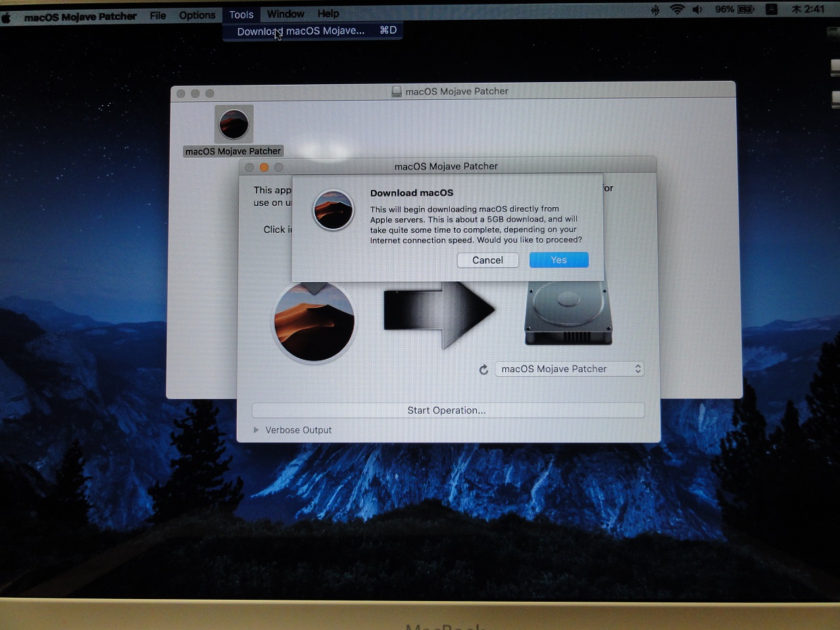This screenshot has height=630, width=840.
Task: Click the Mojave installer source icon
Action: (314, 321)
